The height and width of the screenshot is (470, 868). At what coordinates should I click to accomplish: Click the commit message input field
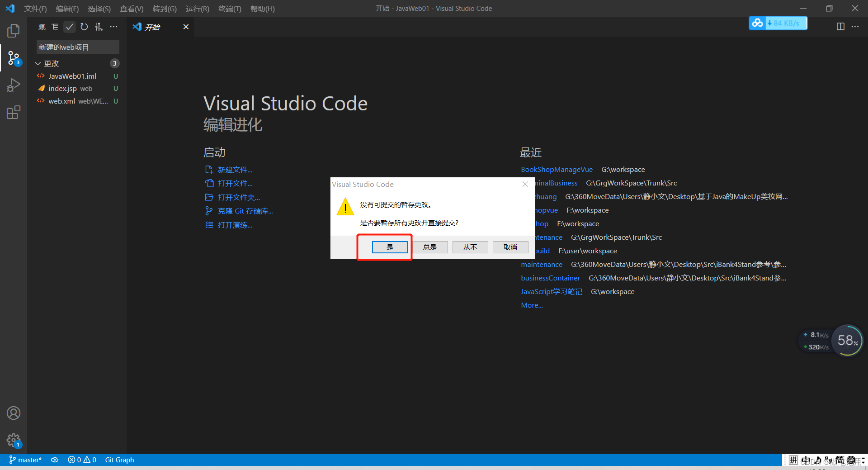78,47
